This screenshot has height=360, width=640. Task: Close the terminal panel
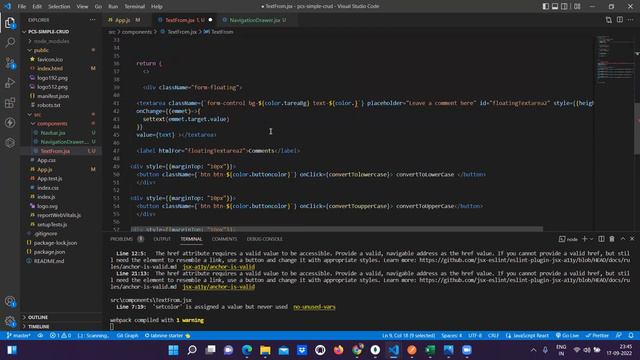click(632, 239)
